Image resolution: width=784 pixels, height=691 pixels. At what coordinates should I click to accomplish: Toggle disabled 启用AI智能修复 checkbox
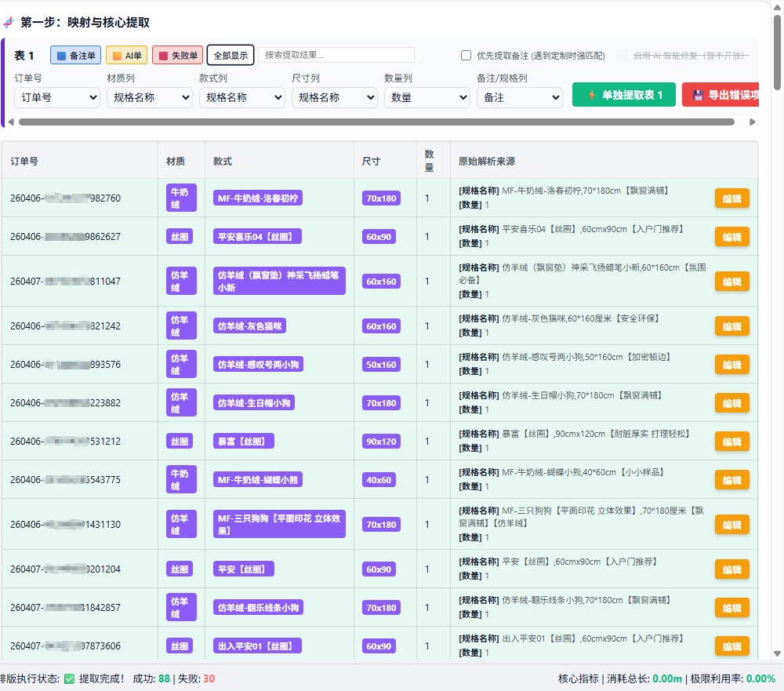pyautogui.click(x=622, y=55)
